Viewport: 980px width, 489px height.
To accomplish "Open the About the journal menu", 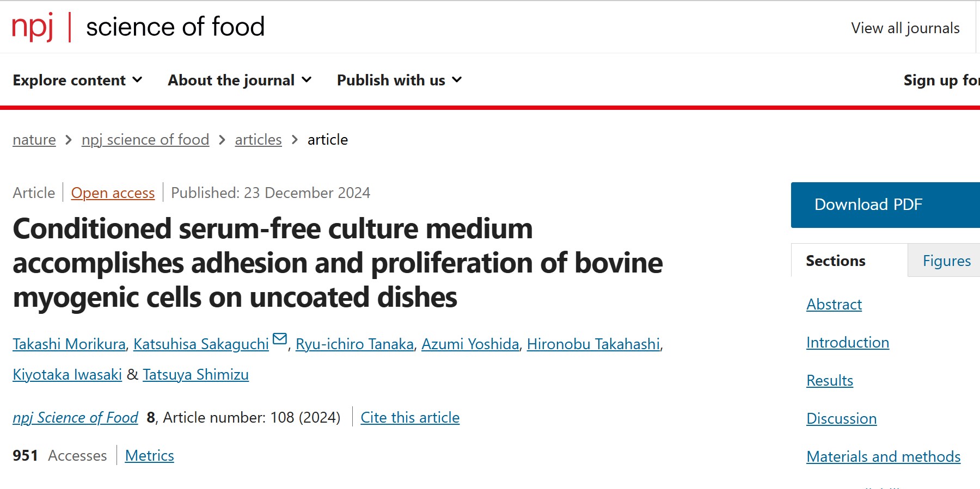I will point(240,81).
